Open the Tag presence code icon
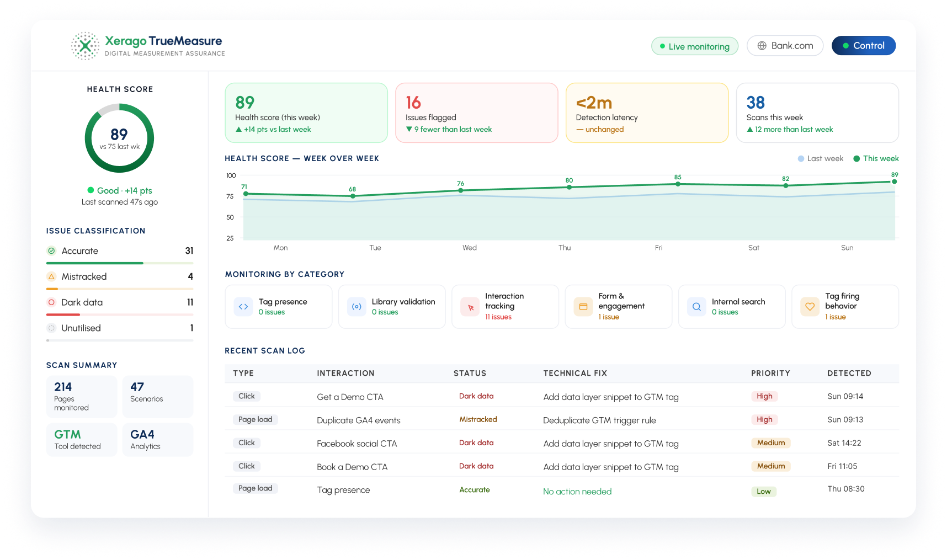 243,307
